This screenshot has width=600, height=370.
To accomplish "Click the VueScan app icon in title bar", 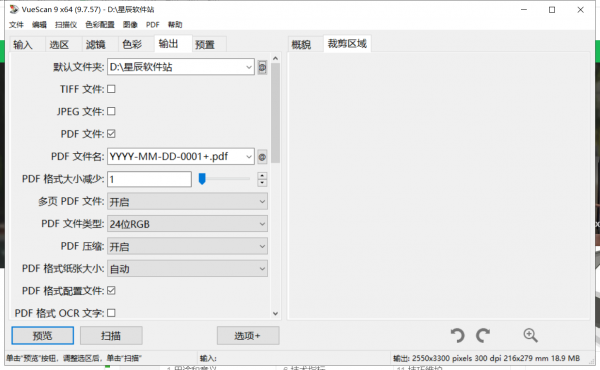I will [14, 9].
